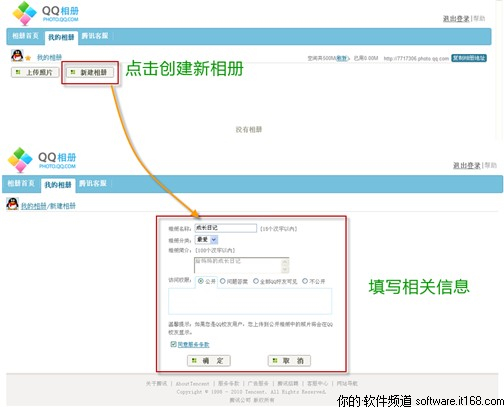Click the 已用0.00M usage text
Viewport: 504px width, 407px height.
tap(366, 58)
